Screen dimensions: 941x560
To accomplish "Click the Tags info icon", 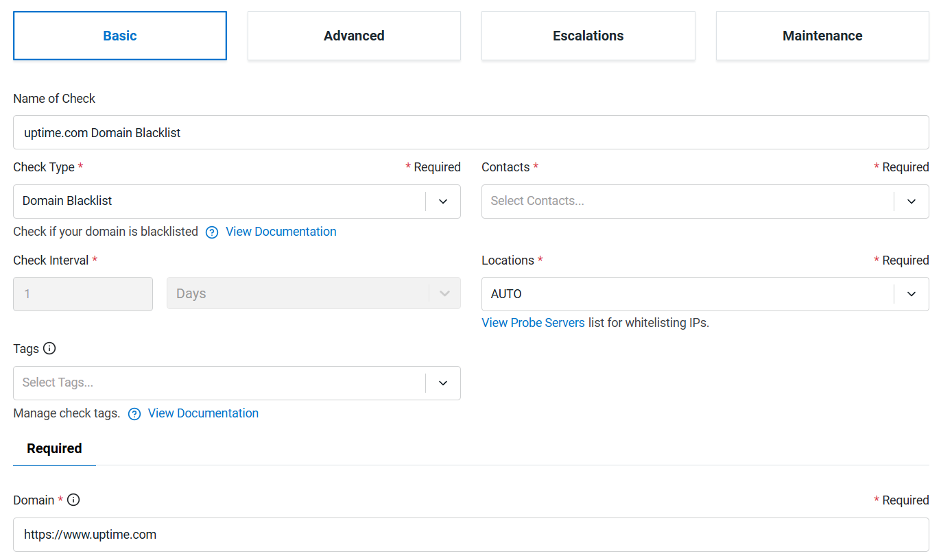I will pos(49,348).
